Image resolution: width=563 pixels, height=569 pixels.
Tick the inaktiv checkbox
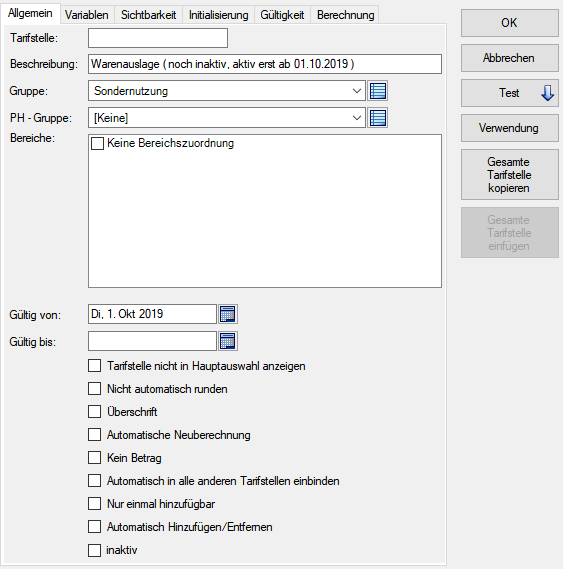point(94,550)
